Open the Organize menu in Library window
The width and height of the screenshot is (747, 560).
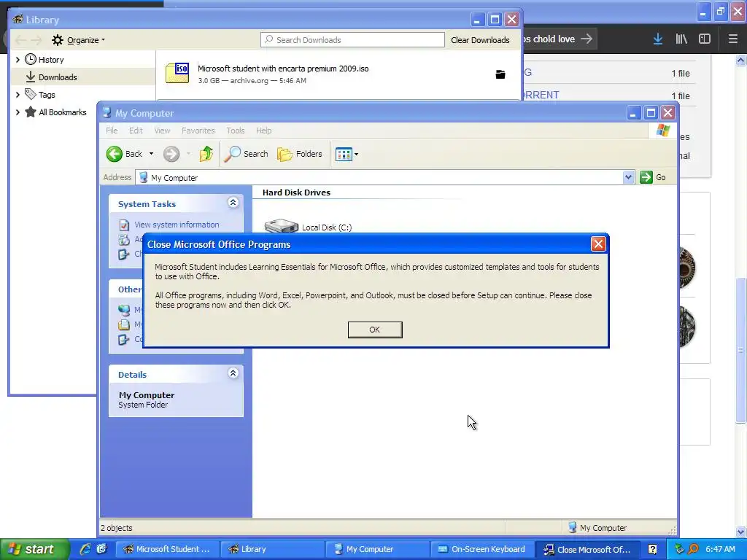[x=79, y=40]
